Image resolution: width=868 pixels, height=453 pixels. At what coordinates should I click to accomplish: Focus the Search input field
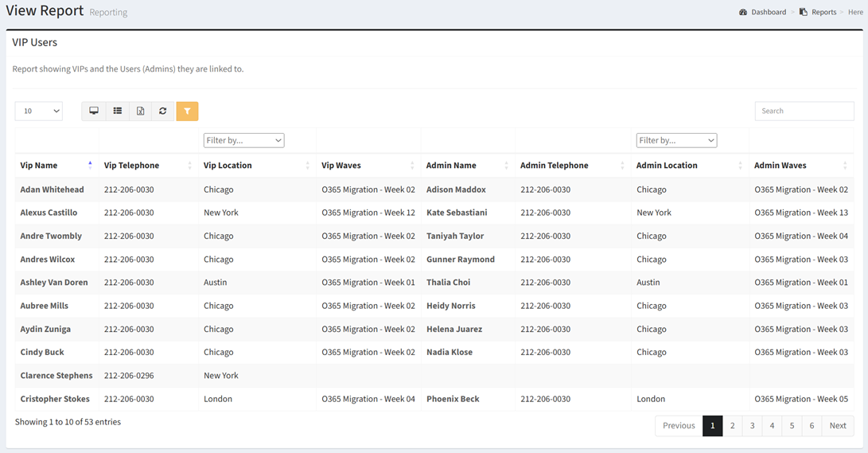click(x=804, y=111)
